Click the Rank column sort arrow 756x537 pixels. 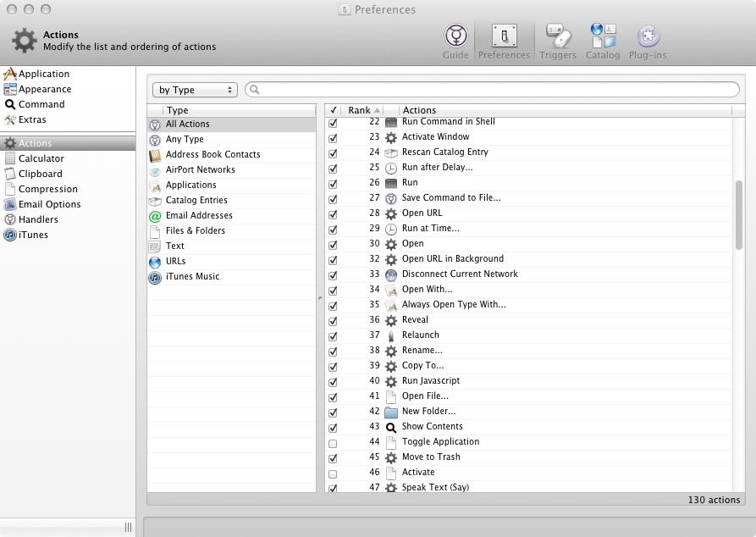tap(377, 111)
